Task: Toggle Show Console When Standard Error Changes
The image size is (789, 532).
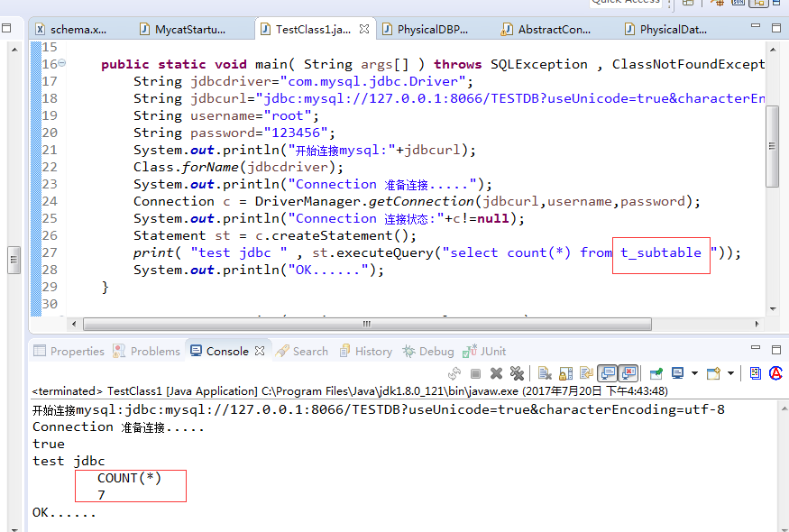Action: 628,373
